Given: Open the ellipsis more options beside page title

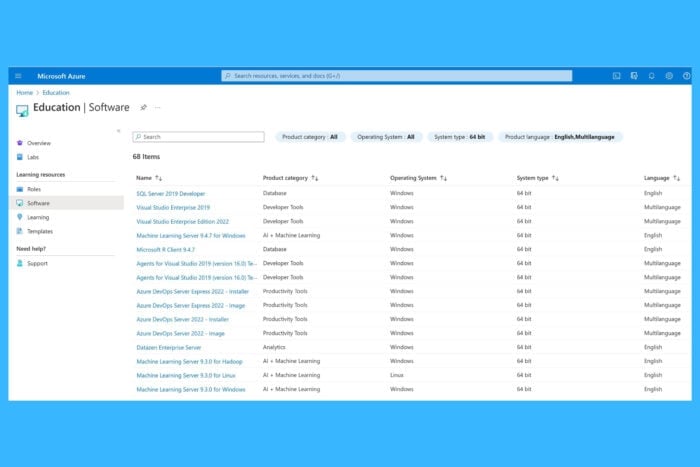Looking at the screenshot, I should [x=157, y=107].
